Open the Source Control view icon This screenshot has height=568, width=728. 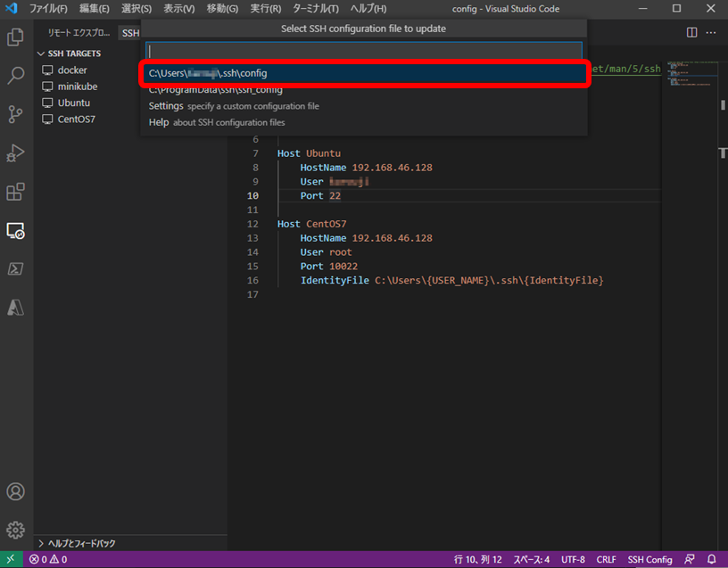coord(15,114)
